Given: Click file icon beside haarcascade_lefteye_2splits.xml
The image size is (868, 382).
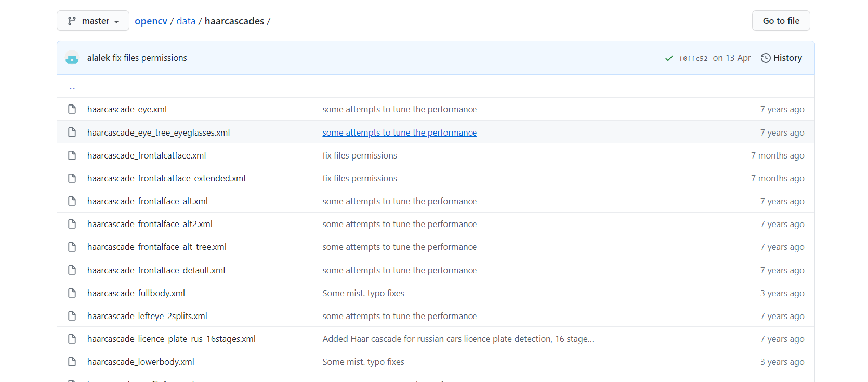Looking at the screenshot, I should coord(72,316).
